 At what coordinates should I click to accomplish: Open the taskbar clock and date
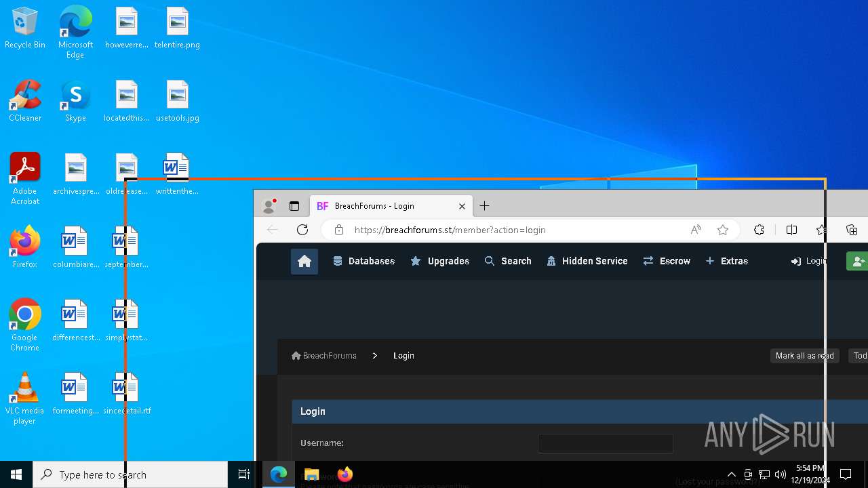tap(810, 474)
